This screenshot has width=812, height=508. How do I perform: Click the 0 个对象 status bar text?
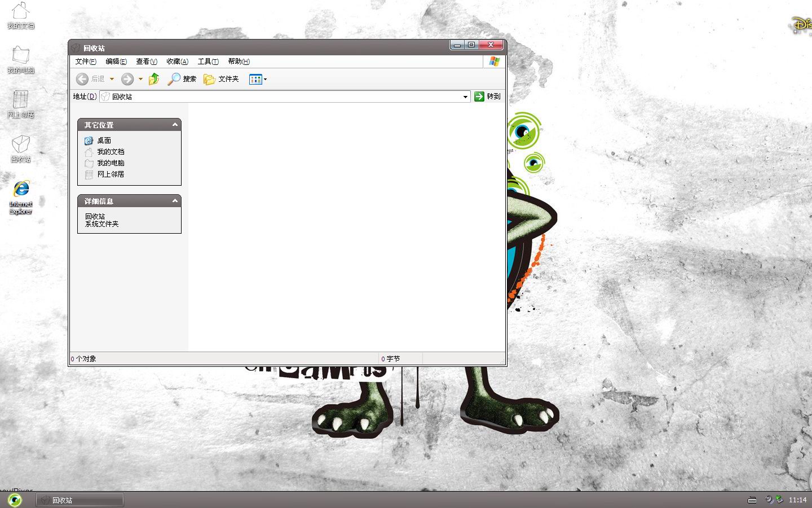(83, 359)
